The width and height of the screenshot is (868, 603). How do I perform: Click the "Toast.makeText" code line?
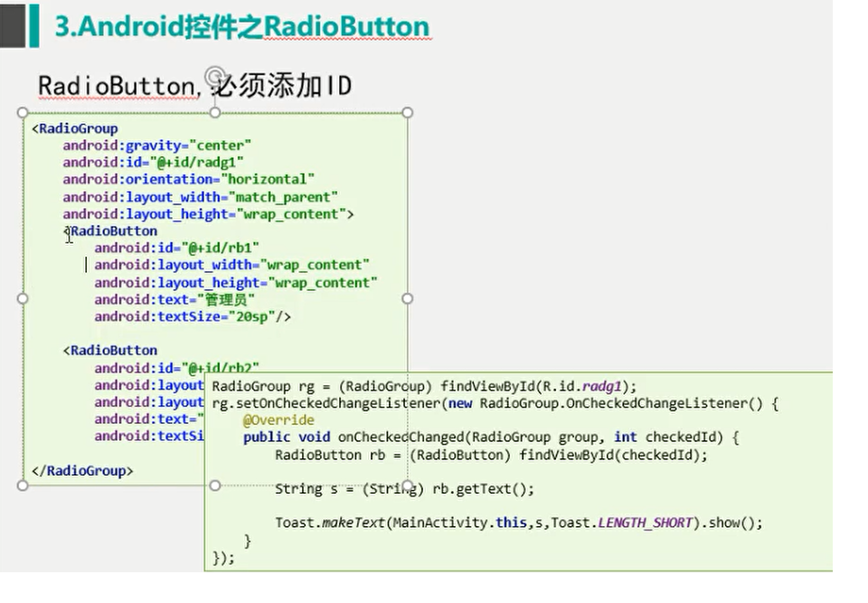pyautogui.click(x=519, y=523)
